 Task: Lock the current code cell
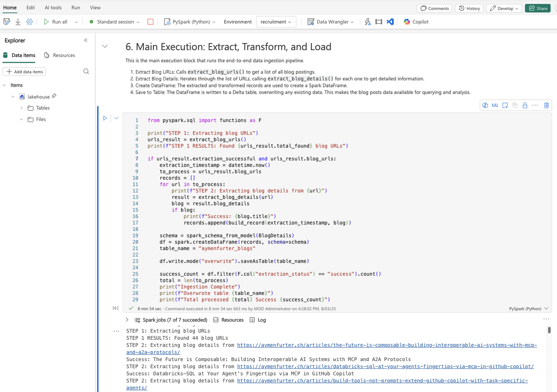pyautogui.click(x=525, y=105)
